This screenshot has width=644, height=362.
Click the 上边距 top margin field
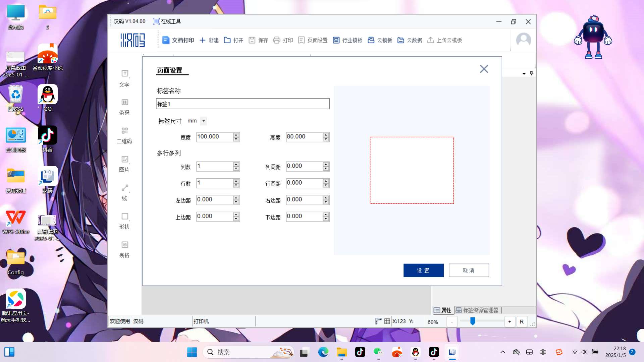[215, 217]
